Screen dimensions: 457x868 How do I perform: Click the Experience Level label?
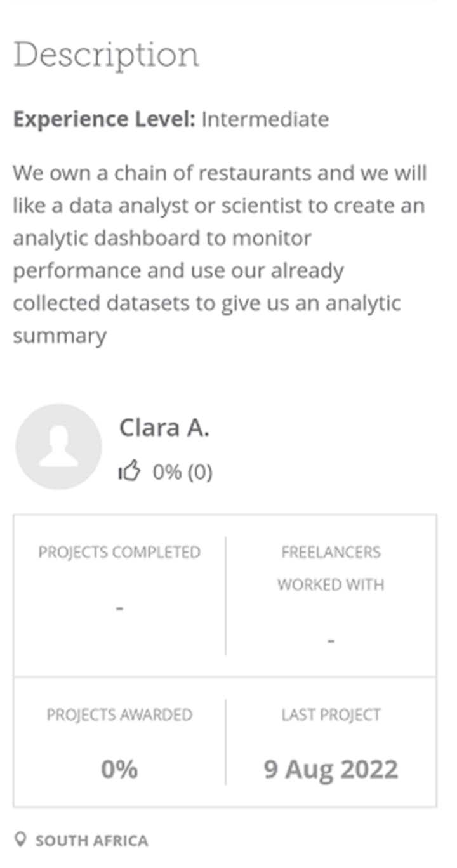pos(104,119)
